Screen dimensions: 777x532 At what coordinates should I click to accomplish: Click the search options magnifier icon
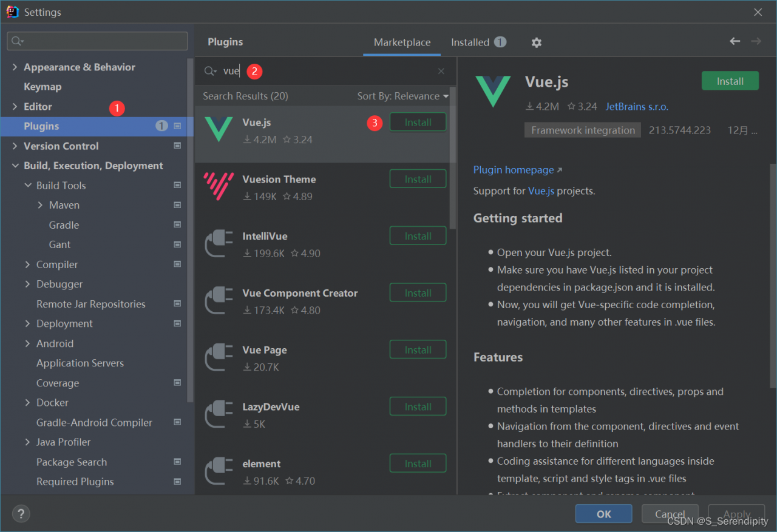210,72
